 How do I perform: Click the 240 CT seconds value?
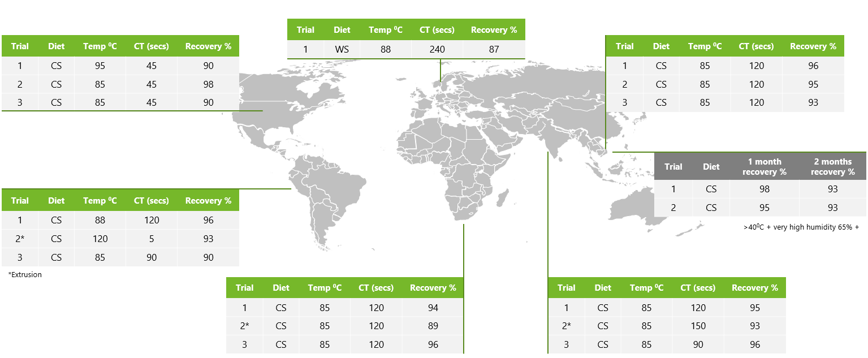coord(437,49)
